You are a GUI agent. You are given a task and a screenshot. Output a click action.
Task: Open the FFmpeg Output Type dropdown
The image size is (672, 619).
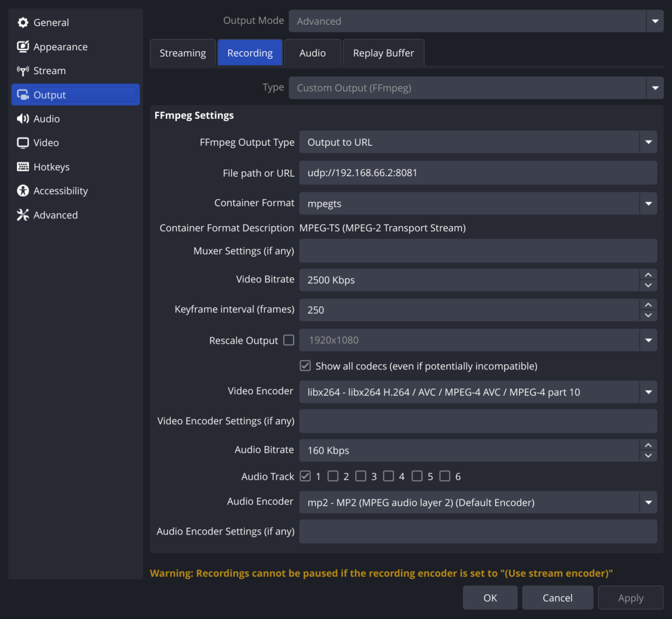pyautogui.click(x=649, y=142)
